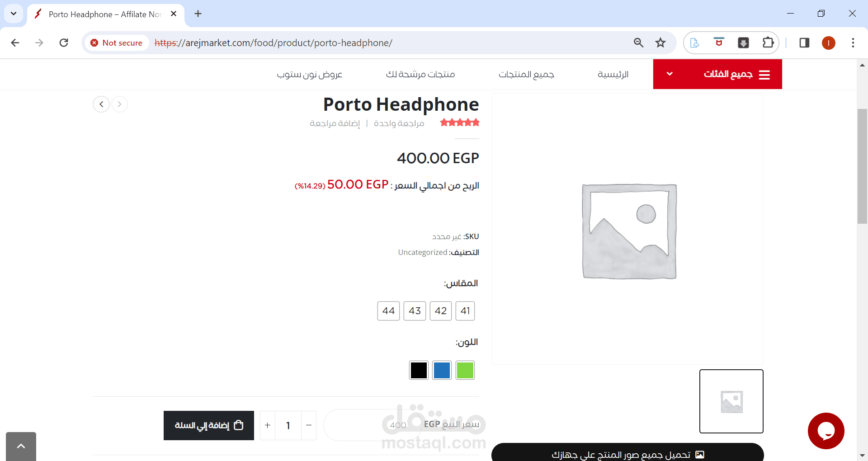
Task: Click the document extension icon in toolbar
Action: point(695,43)
